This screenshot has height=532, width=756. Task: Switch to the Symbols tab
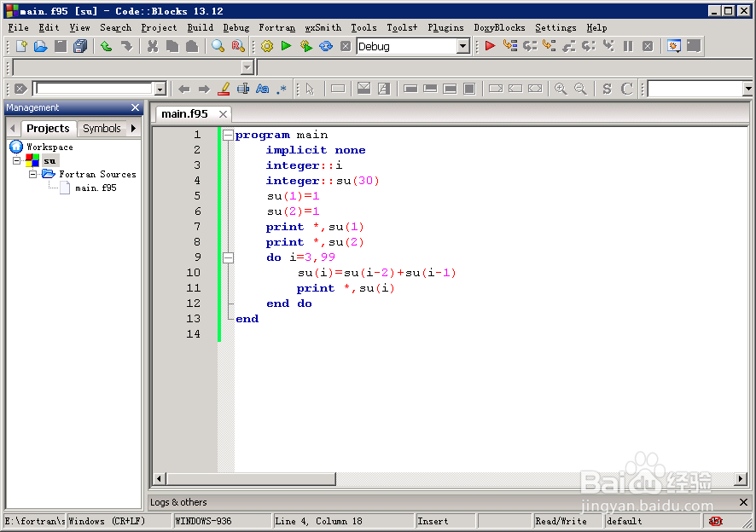coord(102,128)
